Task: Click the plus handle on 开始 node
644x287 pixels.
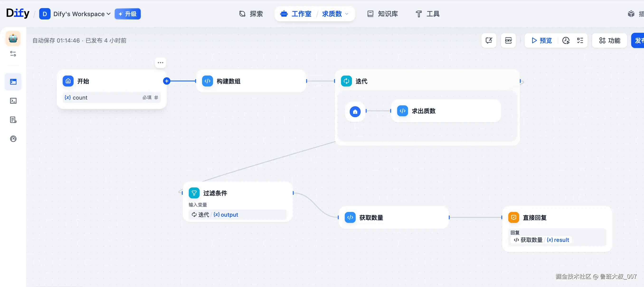Action: tap(167, 81)
